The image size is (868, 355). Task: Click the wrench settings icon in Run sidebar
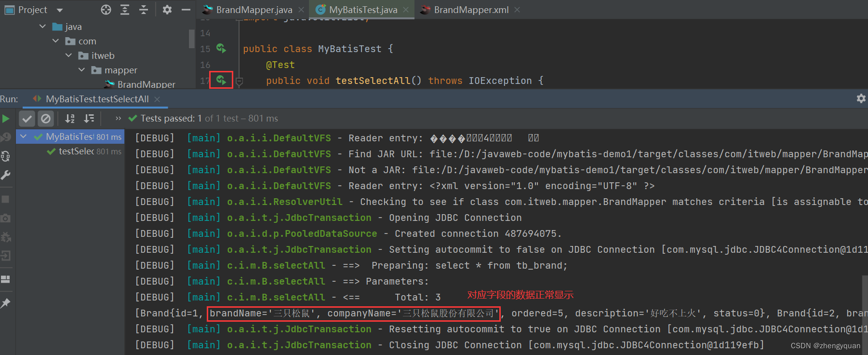point(6,175)
